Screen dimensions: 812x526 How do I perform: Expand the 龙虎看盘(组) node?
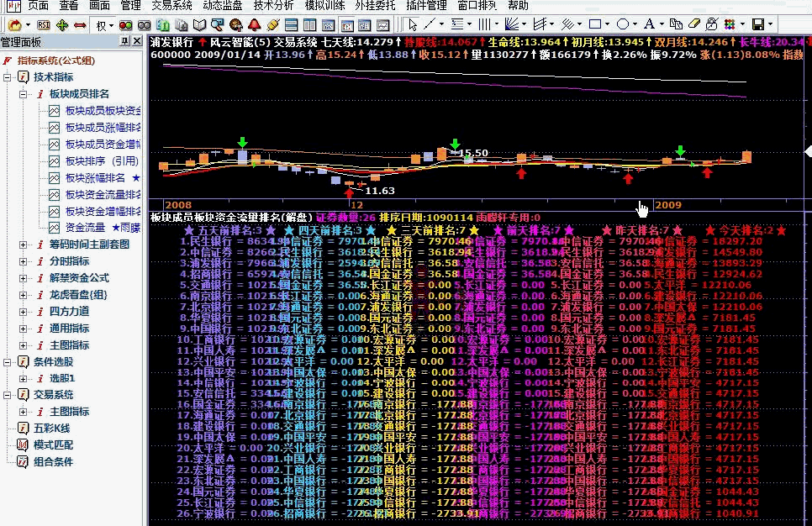23,295
